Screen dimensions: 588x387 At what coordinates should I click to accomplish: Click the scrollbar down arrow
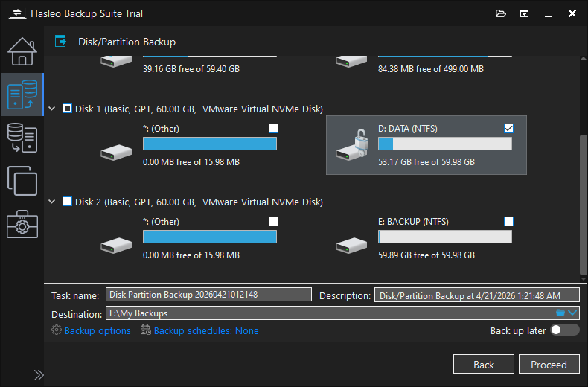[x=583, y=279]
